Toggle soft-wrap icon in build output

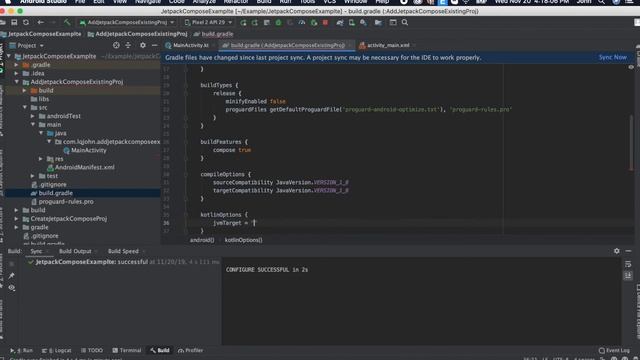628,264
